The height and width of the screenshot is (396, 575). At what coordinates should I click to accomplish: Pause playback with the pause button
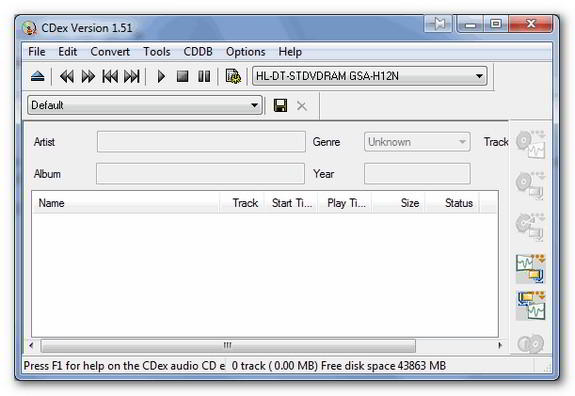tap(204, 76)
